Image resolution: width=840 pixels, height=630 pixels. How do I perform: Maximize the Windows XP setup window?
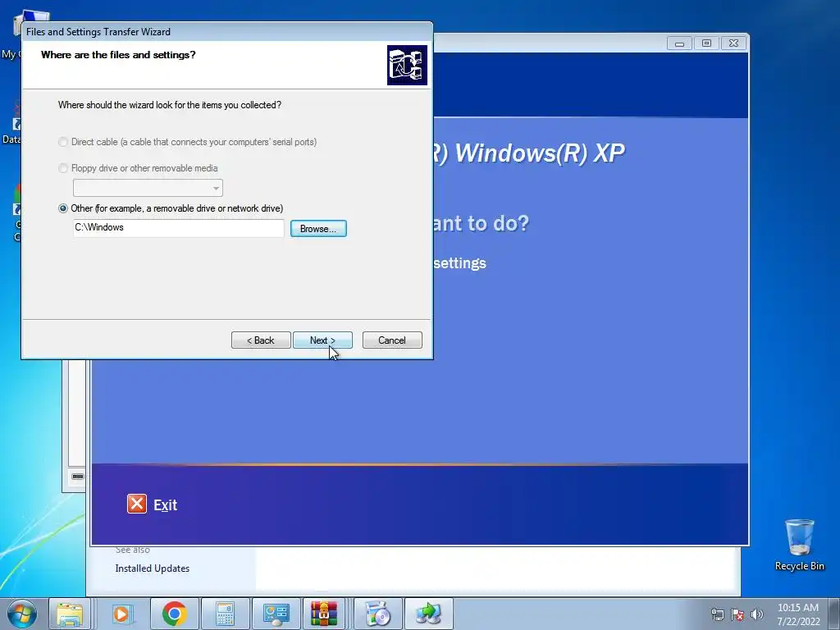[x=706, y=43]
